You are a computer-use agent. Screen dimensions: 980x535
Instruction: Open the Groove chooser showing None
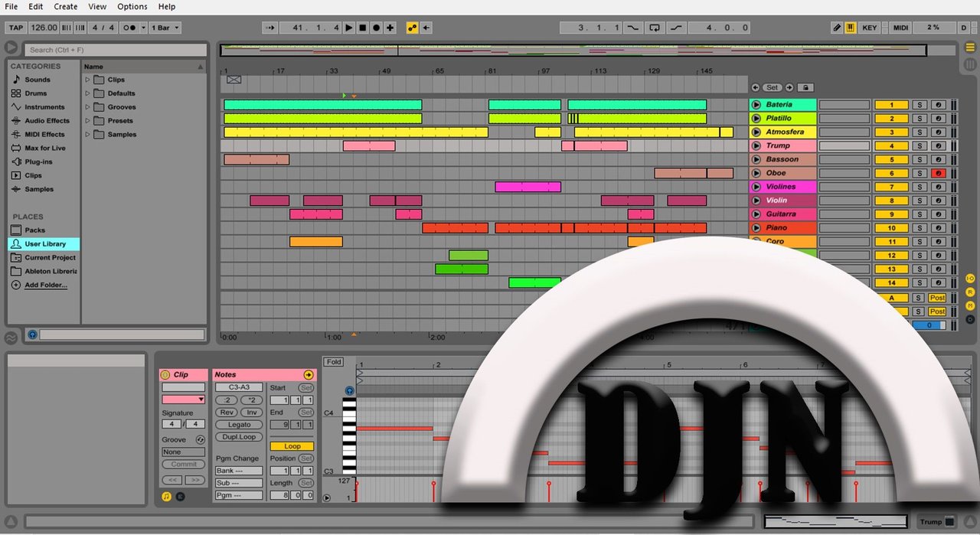click(x=183, y=452)
